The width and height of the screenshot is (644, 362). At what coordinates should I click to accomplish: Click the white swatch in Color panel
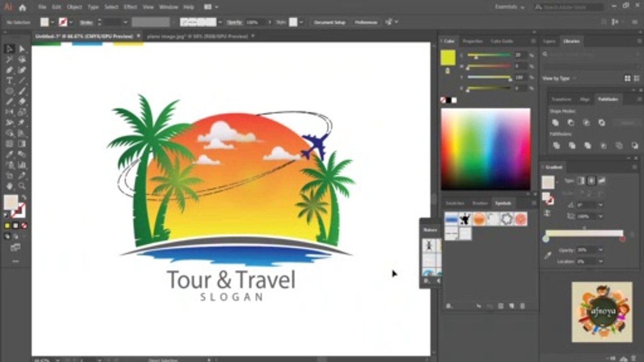click(x=454, y=100)
